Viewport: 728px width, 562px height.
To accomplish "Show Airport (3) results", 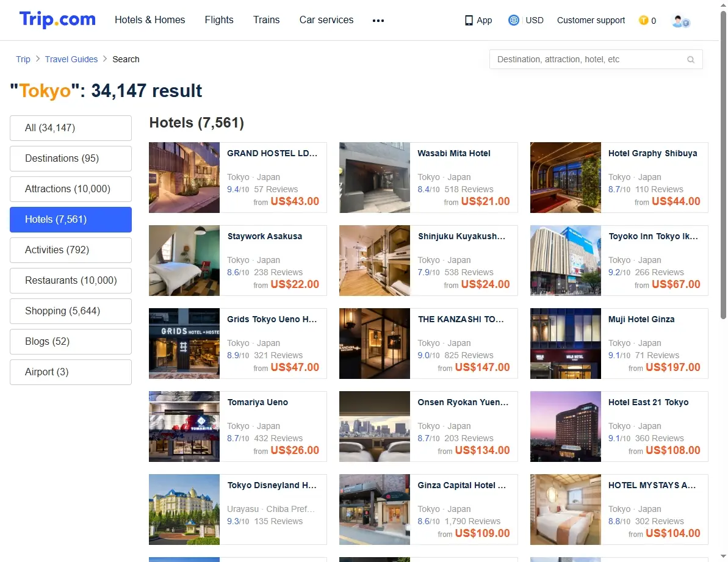I will click(x=71, y=372).
